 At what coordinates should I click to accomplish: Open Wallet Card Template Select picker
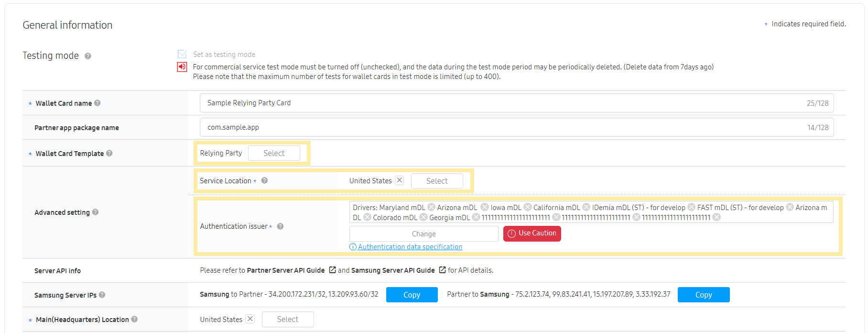pos(274,153)
